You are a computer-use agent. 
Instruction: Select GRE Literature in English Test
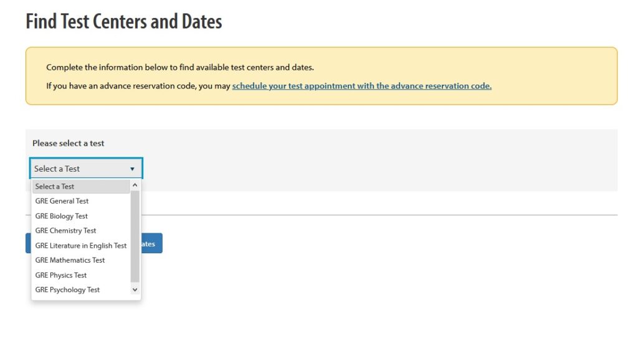coord(81,246)
